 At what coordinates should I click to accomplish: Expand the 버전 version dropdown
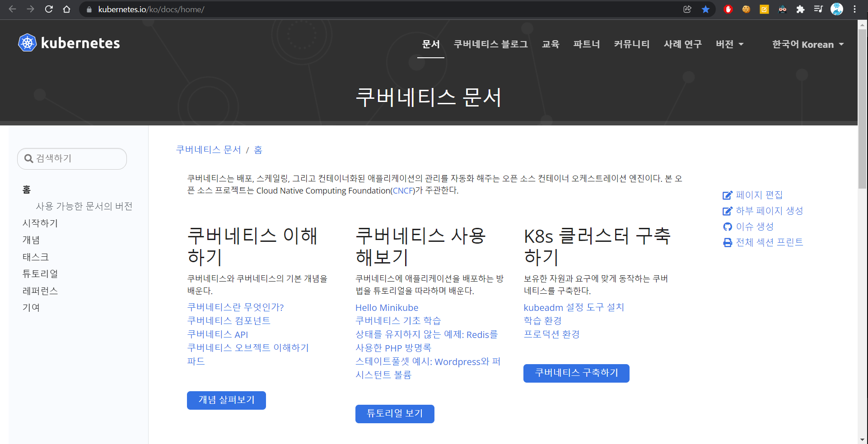click(729, 44)
